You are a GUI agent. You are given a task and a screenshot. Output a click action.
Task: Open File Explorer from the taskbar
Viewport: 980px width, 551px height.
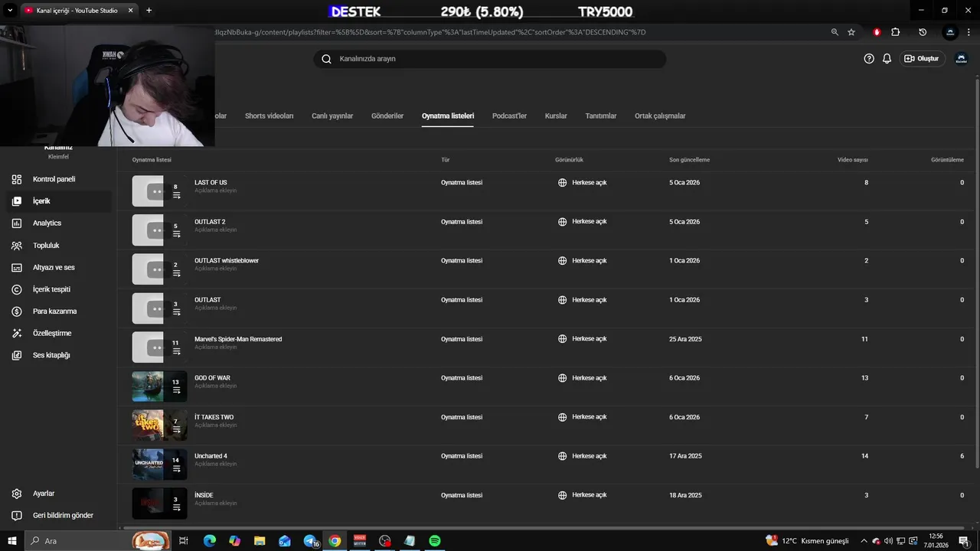260,541
